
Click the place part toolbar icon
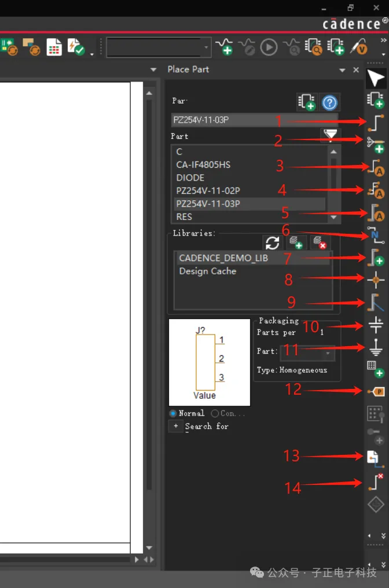(336, 47)
